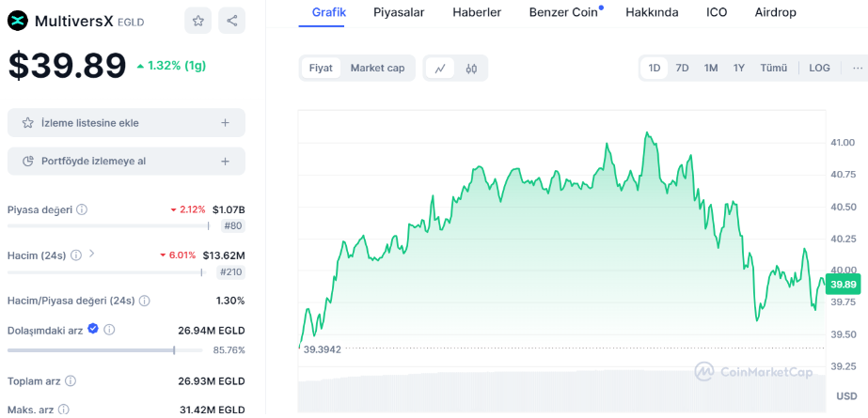Open the Grafik tab
The width and height of the screenshot is (868, 418).
(x=329, y=12)
